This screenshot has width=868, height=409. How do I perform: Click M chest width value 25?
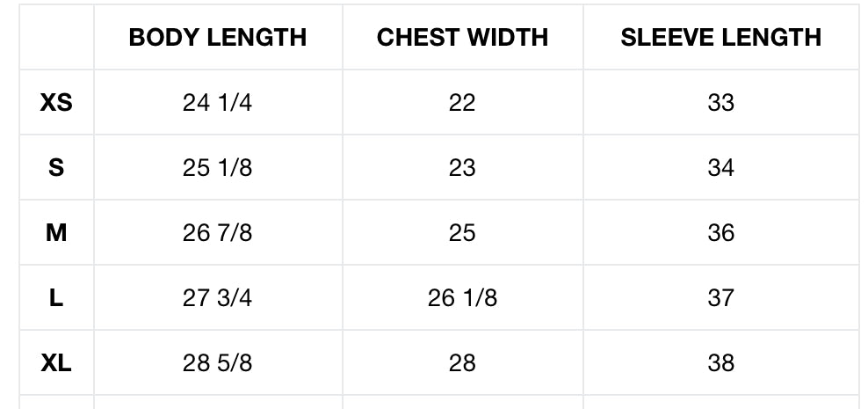pos(462,233)
